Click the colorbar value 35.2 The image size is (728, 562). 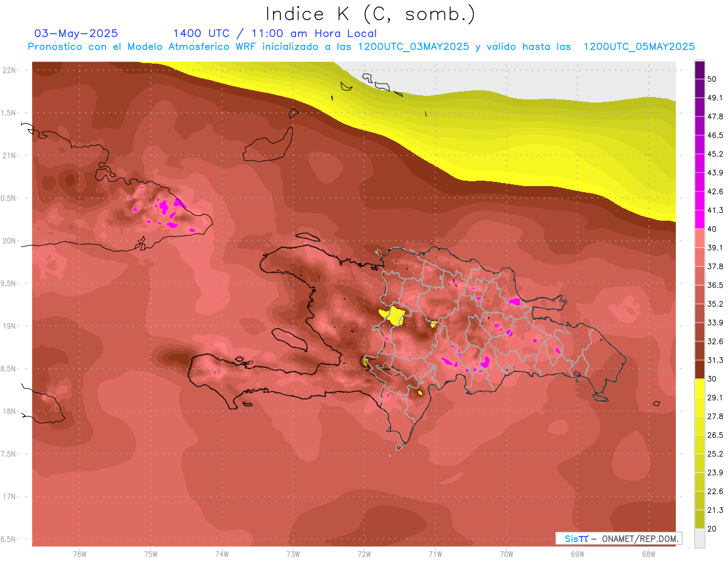click(x=715, y=304)
